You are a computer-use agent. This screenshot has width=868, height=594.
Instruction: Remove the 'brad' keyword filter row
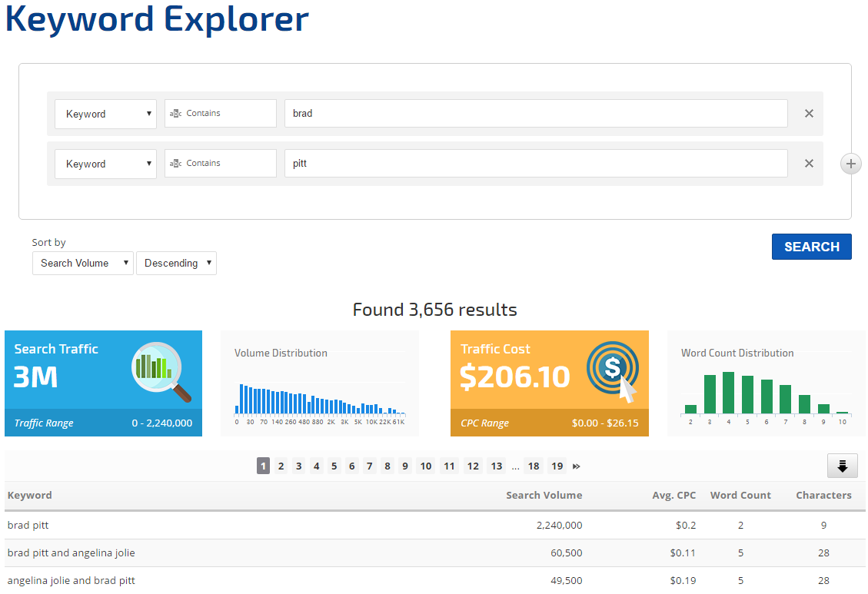(809, 114)
